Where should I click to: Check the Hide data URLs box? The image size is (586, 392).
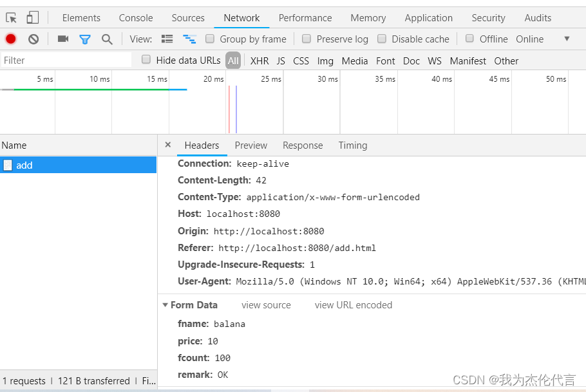[145, 60]
